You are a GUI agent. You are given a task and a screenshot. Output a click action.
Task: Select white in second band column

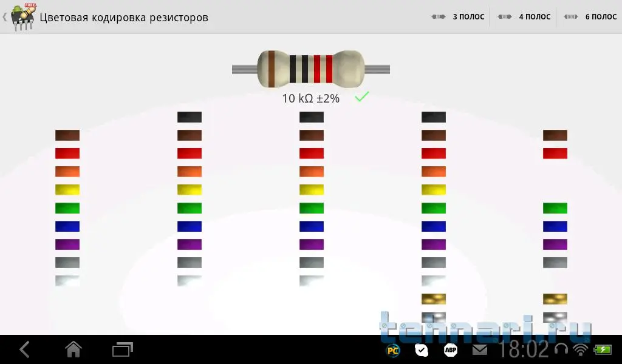(190, 281)
